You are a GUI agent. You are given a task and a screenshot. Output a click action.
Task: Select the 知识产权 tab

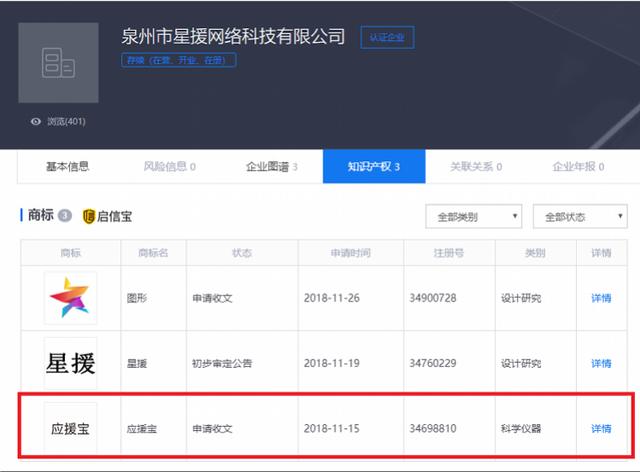374,167
